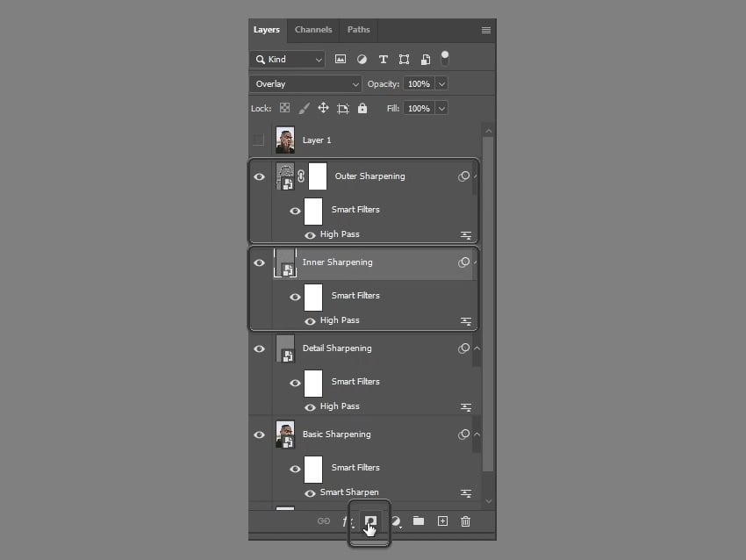Screen dimensions: 746x560
Task: Open the Layers panel flyout menu
Action: coord(486,30)
